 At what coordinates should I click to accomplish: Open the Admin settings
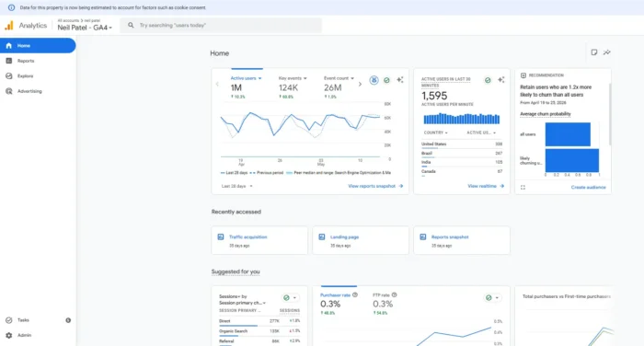coord(24,335)
